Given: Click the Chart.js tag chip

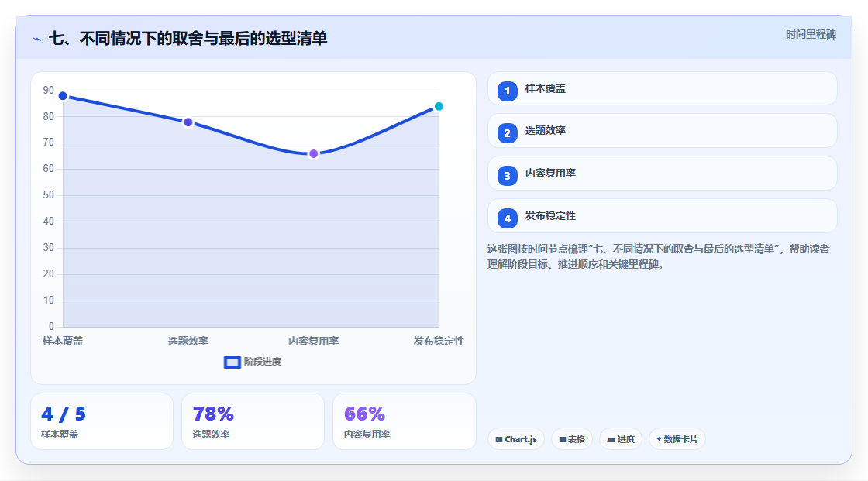Looking at the screenshot, I should (516, 439).
